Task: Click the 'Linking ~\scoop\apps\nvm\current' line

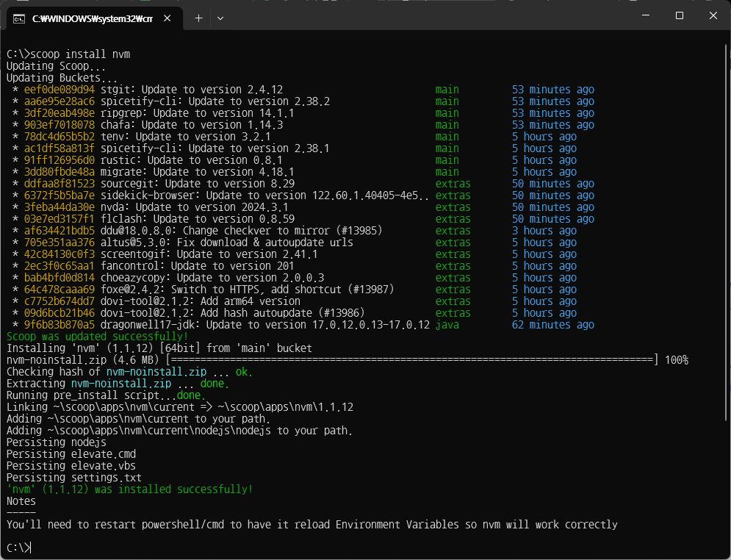Action: click(180, 407)
